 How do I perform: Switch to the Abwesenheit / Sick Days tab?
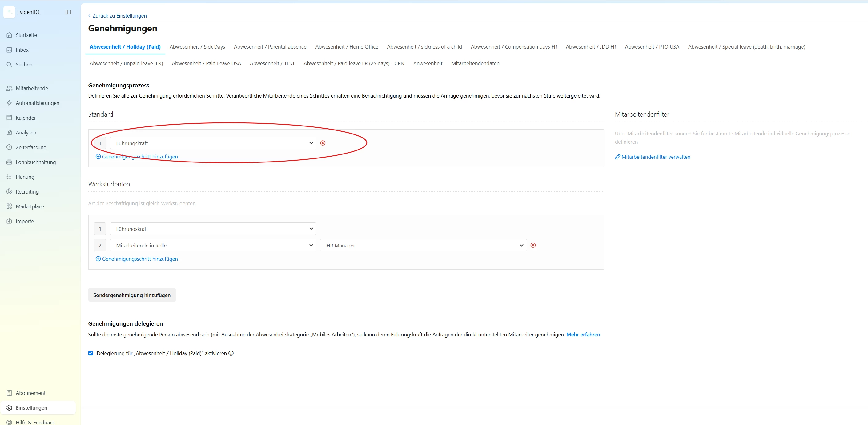197,47
